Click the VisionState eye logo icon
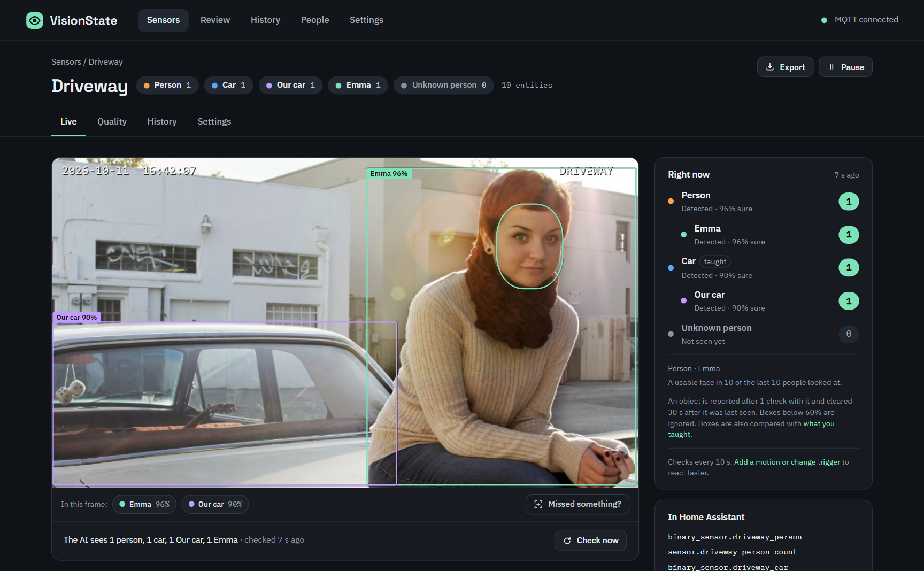The height and width of the screenshot is (571, 924). 35,20
